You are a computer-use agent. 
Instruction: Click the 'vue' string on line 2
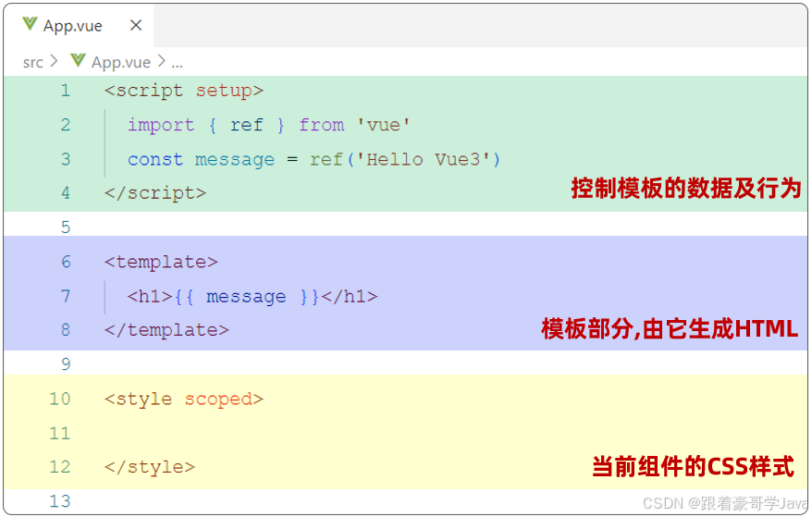384,125
